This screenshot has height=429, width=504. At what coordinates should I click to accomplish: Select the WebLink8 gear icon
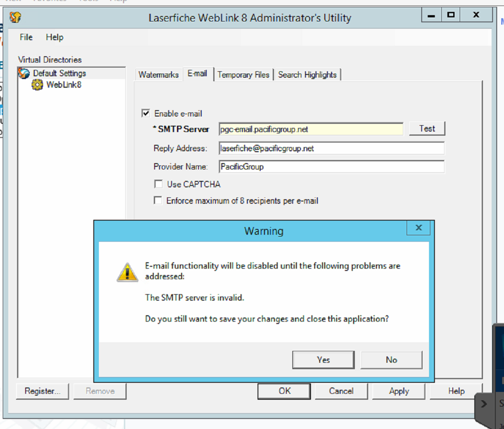(x=38, y=85)
